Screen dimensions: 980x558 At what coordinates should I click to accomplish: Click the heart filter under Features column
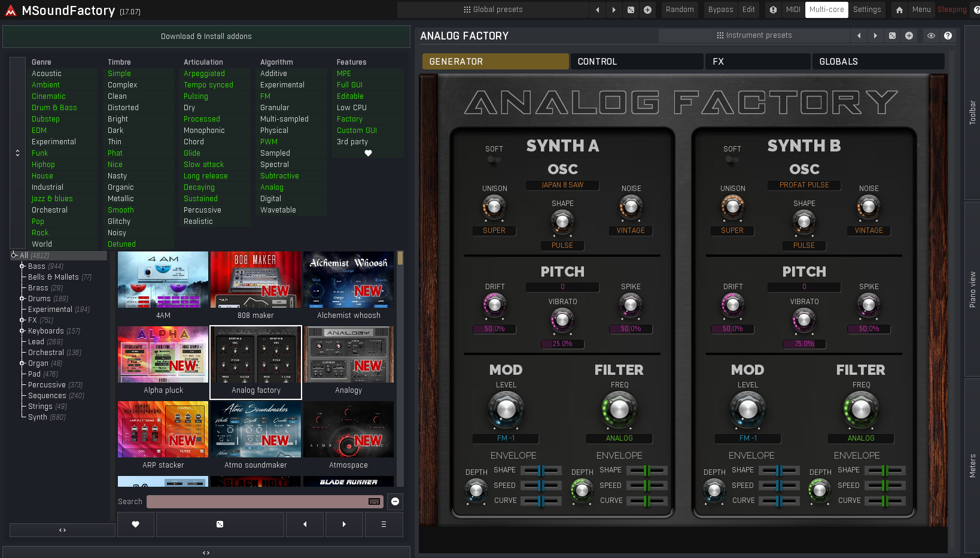(x=368, y=153)
